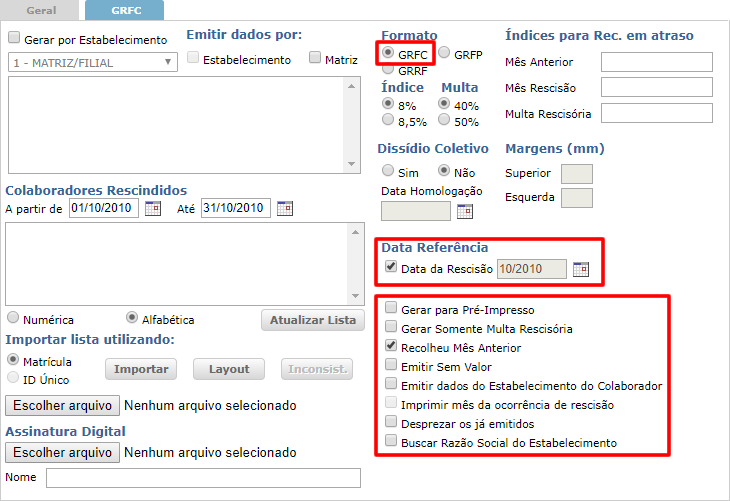Enable Gerar por Estabelecimento checkbox

pyautogui.click(x=14, y=39)
